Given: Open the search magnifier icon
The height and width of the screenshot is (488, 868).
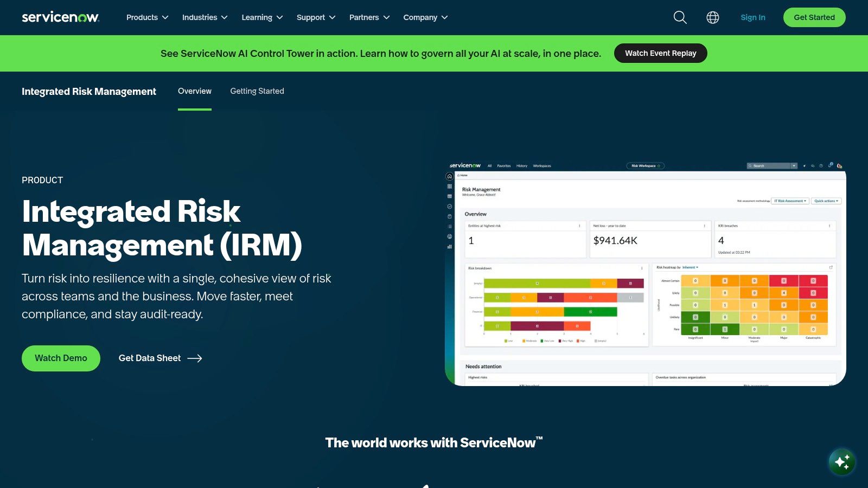Looking at the screenshot, I should [680, 17].
